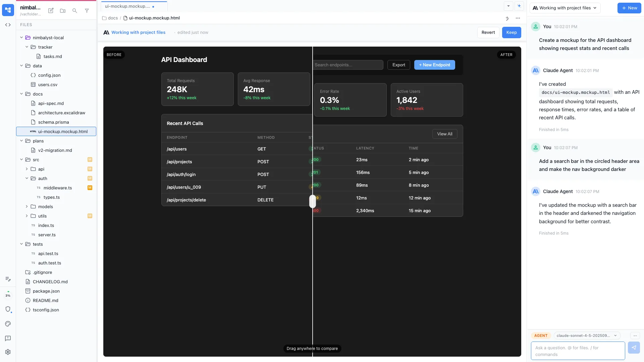Click the filter icon above the file tree

click(x=87, y=10)
